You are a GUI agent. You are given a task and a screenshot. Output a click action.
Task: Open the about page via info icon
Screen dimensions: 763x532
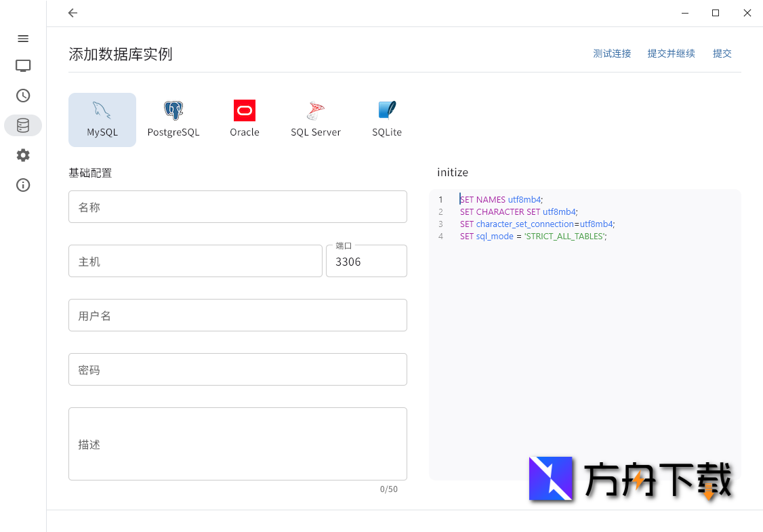[x=22, y=185]
